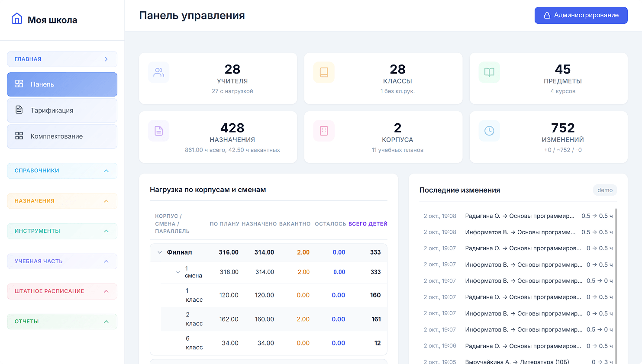Collapse the Главная sidebar section
Screen dimensions: 642x364
[62, 59]
